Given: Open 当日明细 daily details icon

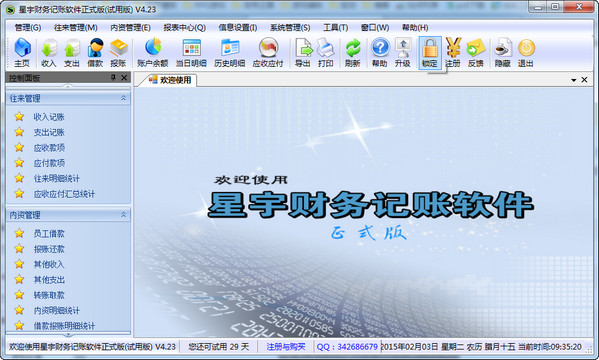Looking at the screenshot, I should pyautogui.click(x=191, y=53).
